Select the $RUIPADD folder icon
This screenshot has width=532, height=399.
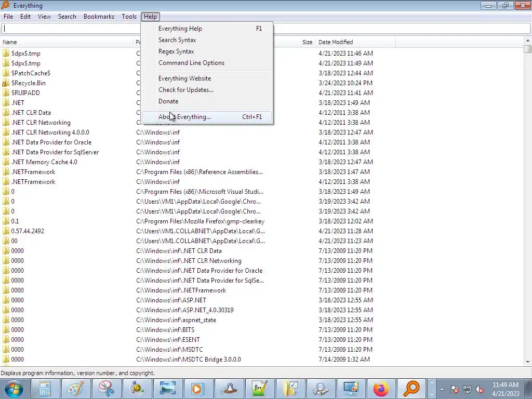click(x=6, y=92)
